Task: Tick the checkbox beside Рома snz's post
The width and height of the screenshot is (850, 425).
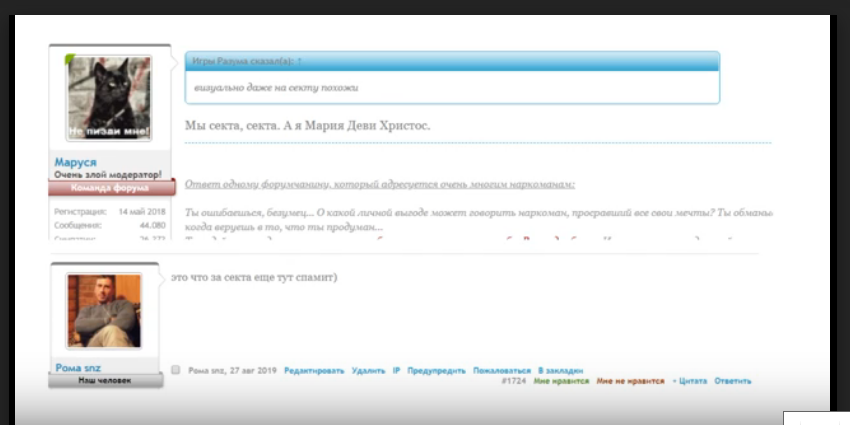Action: [176, 370]
